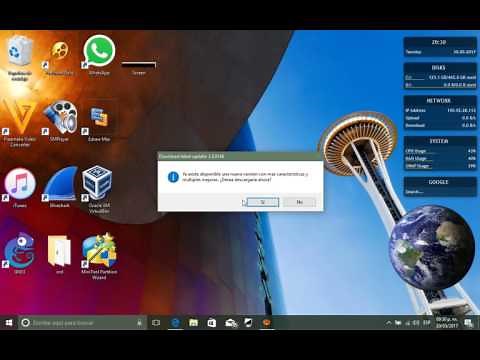The height and width of the screenshot is (360, 480).
Task: Open Task View from the taskbar
Action: coord(156,323)
